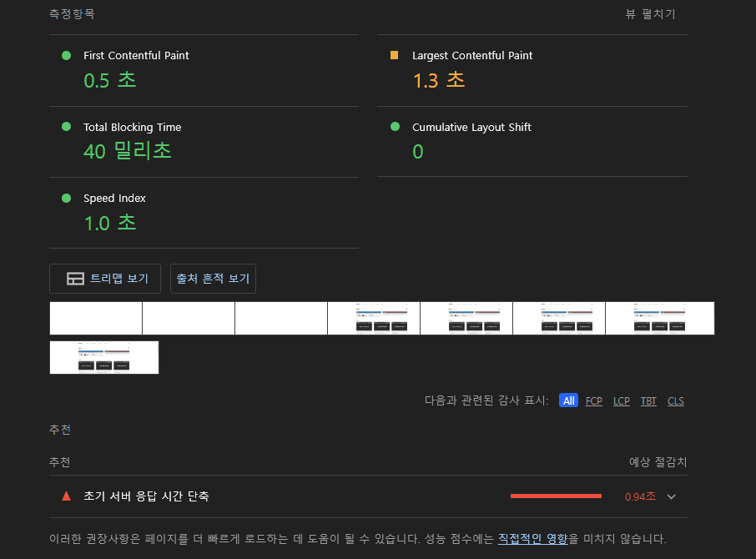Image resolution: width=756 pixels, height=559 pixels.
Task: Click the green dot beside Cumulative Layout Shift
Action: pyautogui.click(x=395, y=127)
